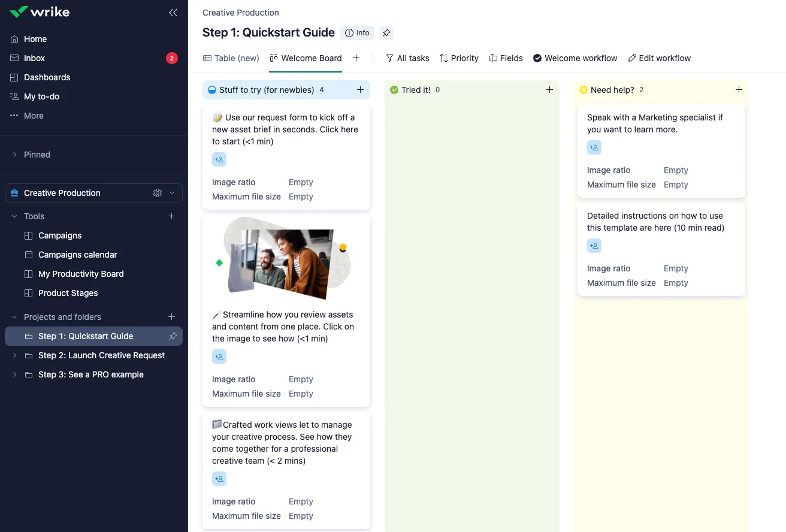The width and height of the screenshot is (786, 532).
Task: Open the Info button
Action: point(357,33)
